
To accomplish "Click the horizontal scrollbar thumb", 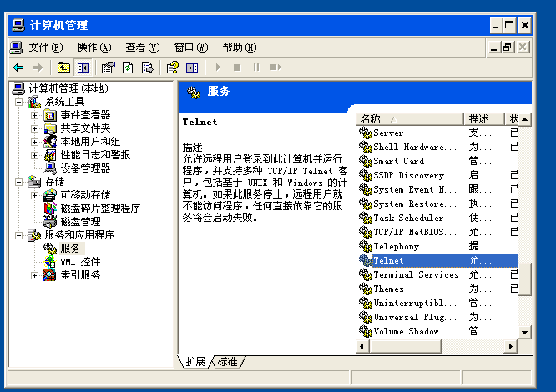I will tap(405, 346).
